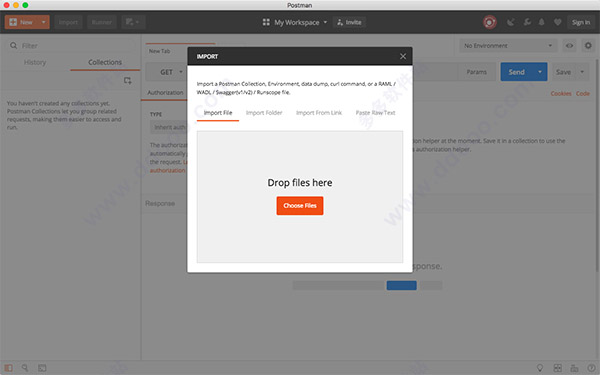Open the Find search icon in status bar

25,368
